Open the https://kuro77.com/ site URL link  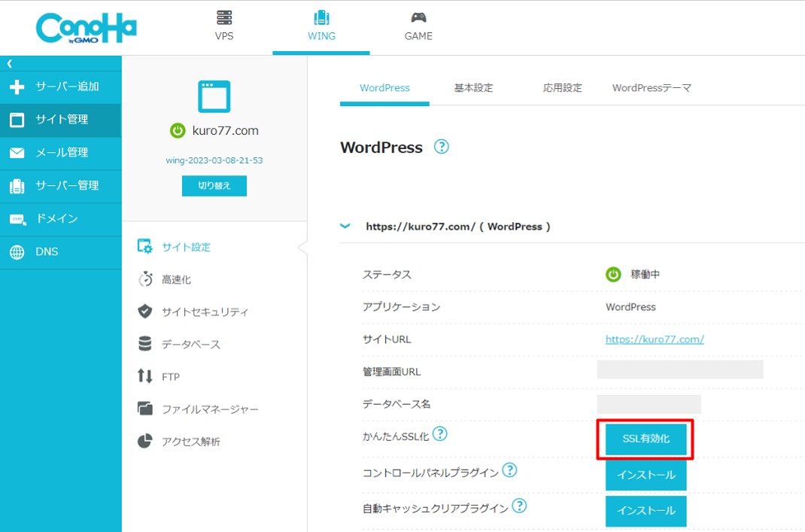pyautogui.click(x=655, y=339)
